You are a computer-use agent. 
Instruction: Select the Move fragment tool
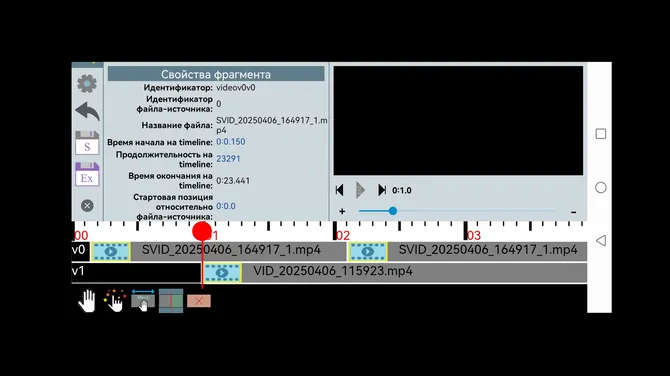pyautogui.click(x=143, y=300)
